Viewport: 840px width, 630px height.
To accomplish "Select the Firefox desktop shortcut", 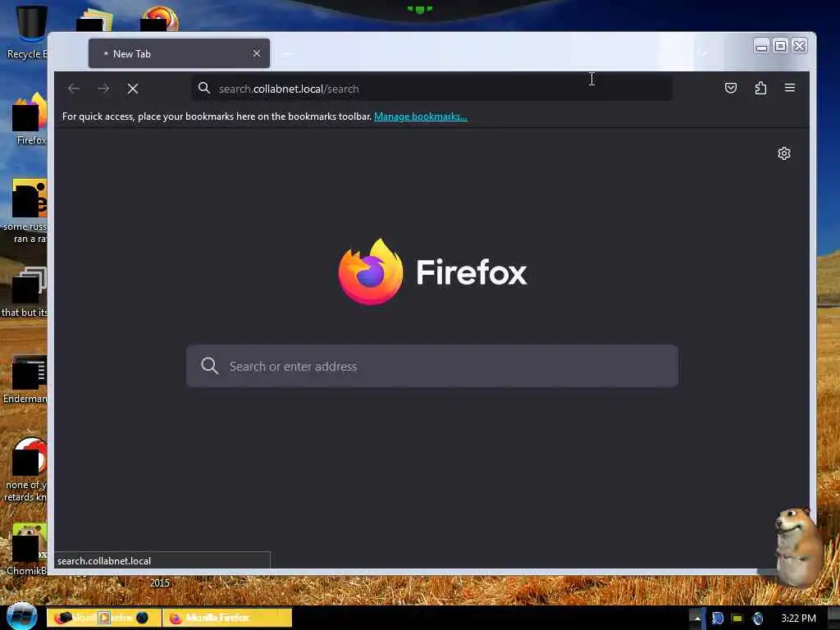I will (x=30, y=119).
